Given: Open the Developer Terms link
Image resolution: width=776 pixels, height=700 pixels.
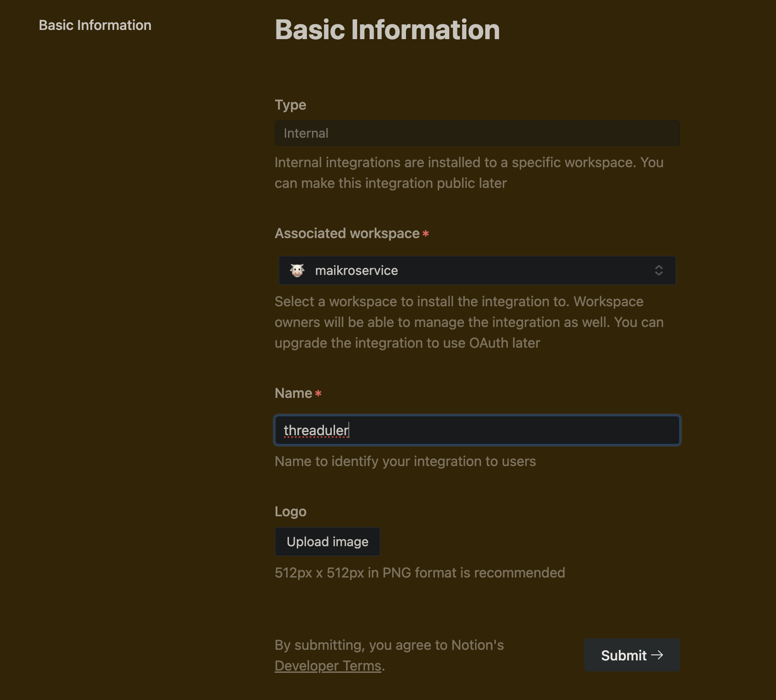Looking at the screenshot, I should click(328, 666).
